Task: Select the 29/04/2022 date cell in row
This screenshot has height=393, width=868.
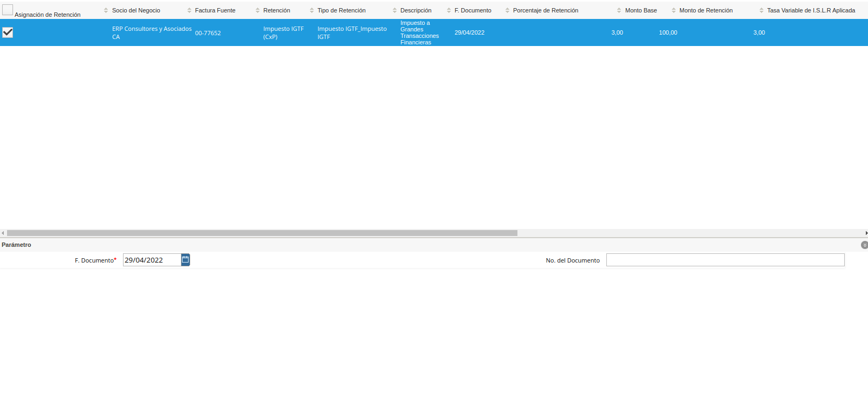Action: coord(469,32)
